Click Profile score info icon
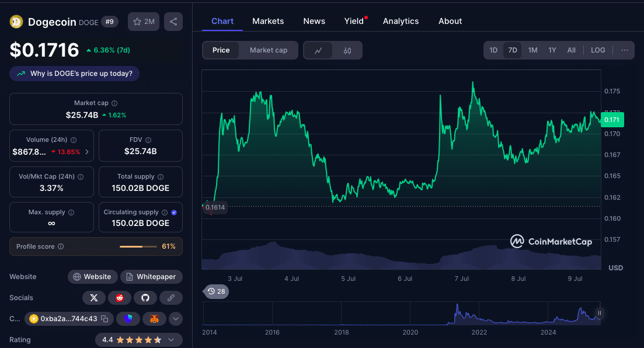This screenshot has height=348, width=644. pos(61,246)
